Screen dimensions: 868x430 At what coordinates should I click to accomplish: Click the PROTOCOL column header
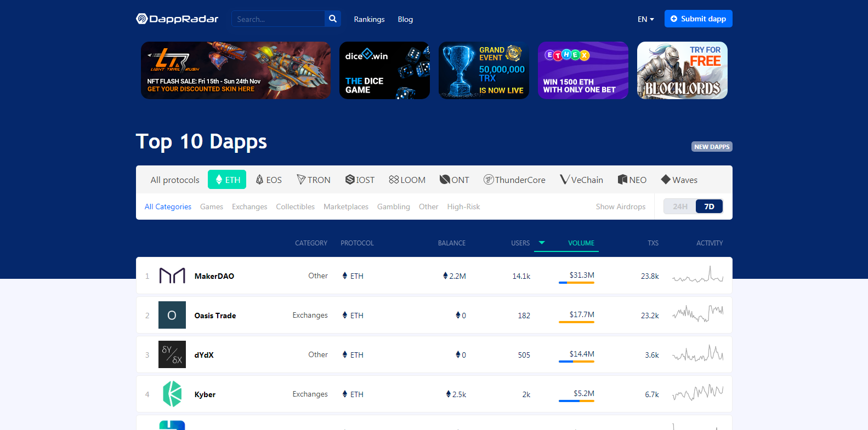point(357,243)
